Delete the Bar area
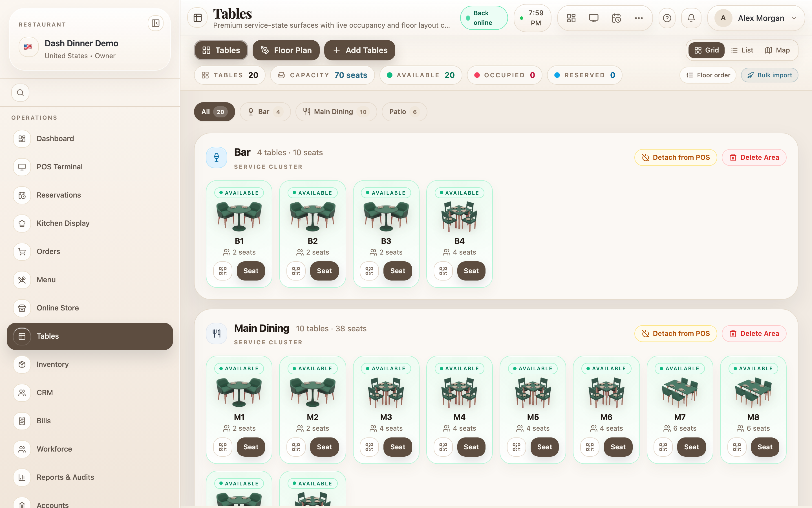 [x=754, y=157]
